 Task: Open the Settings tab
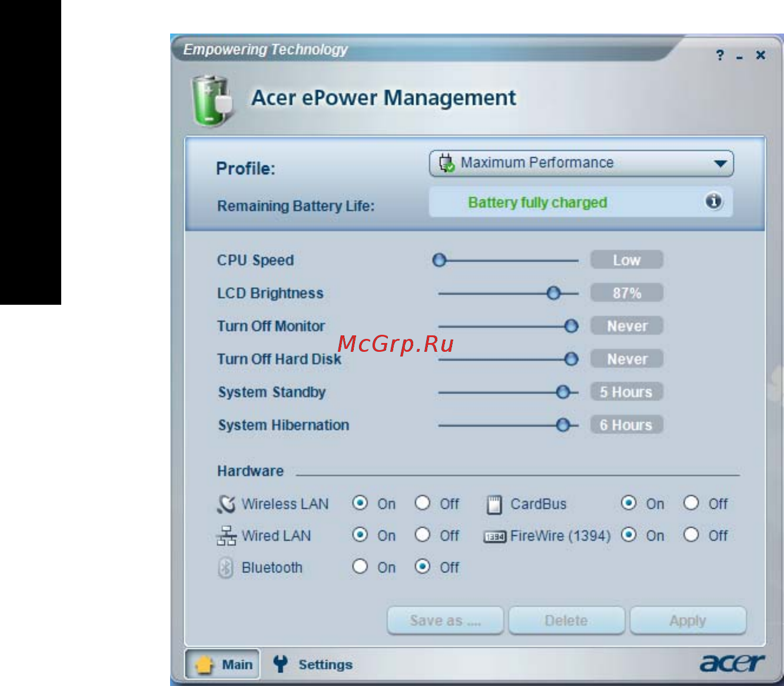pos(313,664)
